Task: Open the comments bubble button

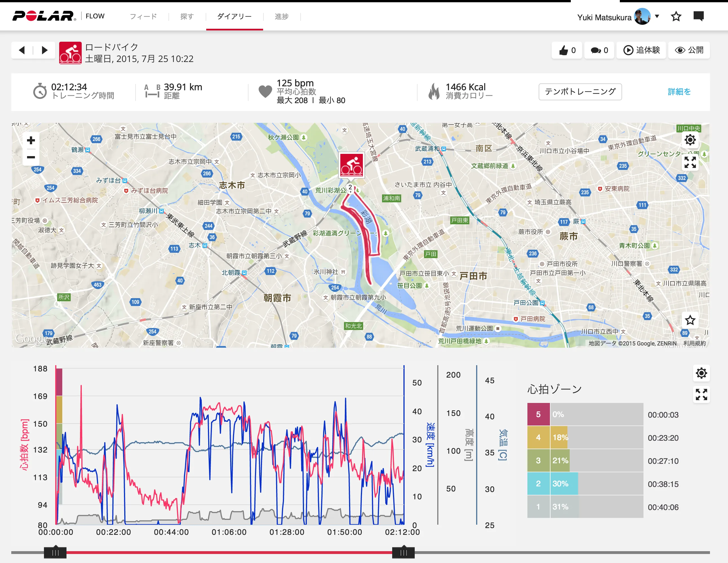Action: click(x=599, y=50)
